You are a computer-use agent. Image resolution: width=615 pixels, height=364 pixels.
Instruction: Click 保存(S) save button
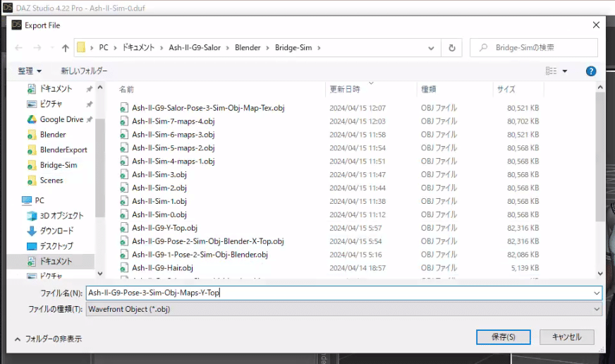tap(504, 337)
